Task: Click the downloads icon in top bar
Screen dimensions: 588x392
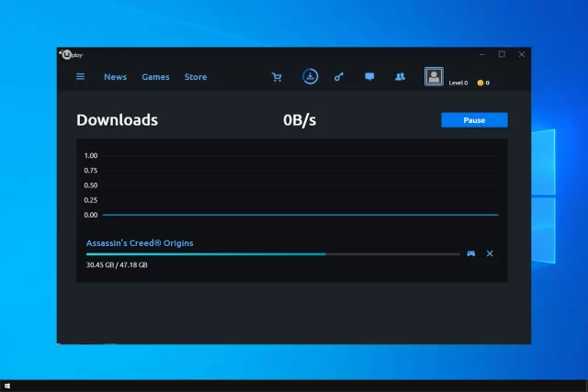Action: pos(311,77)
